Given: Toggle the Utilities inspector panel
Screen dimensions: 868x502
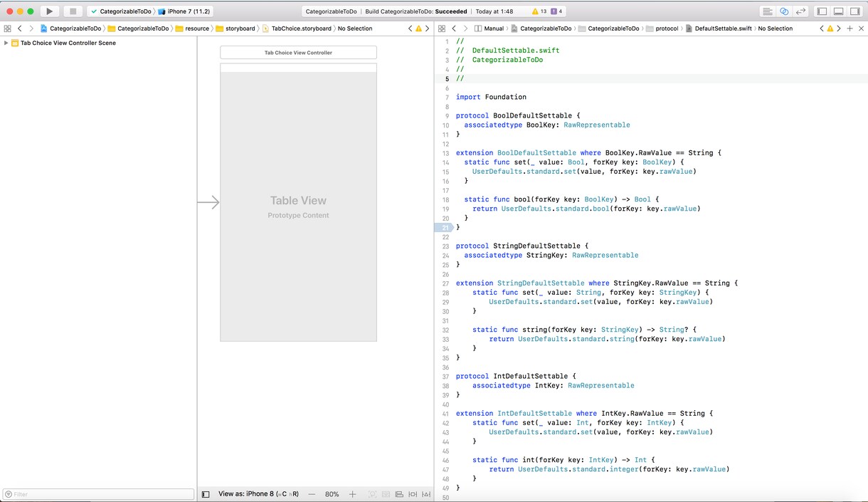Looking at the screenshot, I should pos(855,11).
